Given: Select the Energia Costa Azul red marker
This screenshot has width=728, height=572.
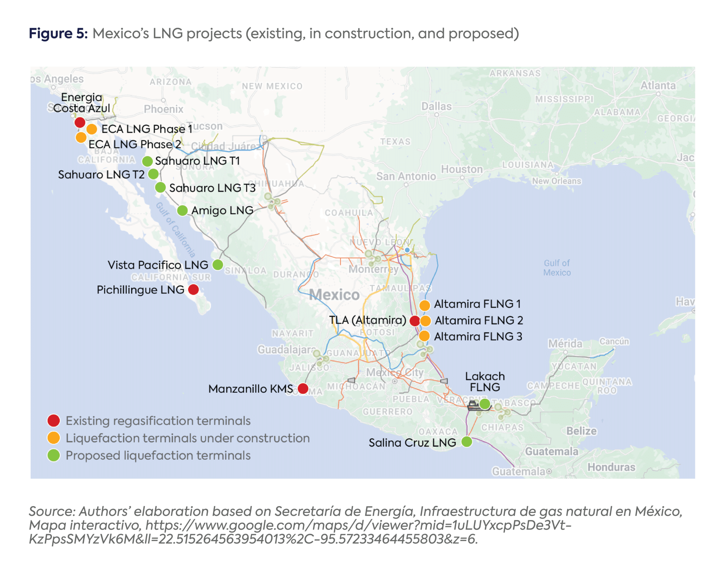Looking at the screenshot, I should [x=80, y=123].
